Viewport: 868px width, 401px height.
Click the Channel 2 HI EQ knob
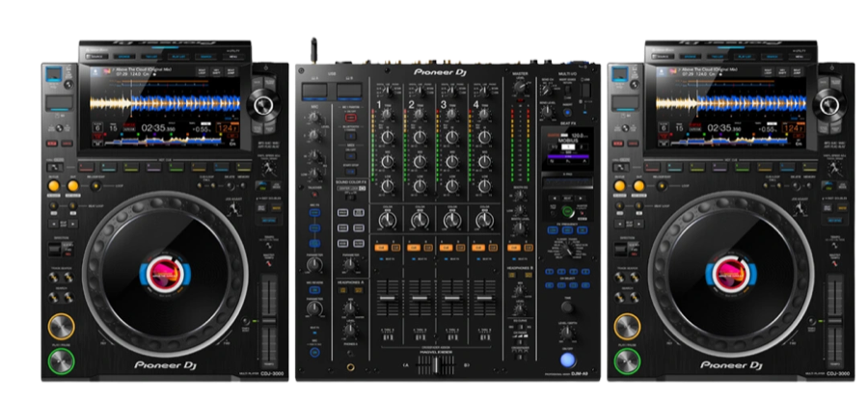click(420, 138)
